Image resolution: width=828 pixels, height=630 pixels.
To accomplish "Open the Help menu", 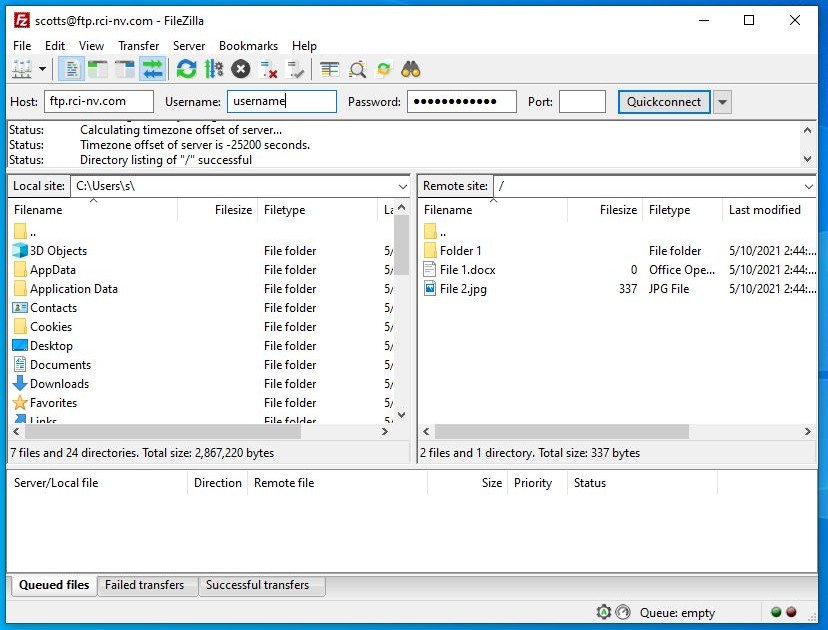I will coord(304,46).
